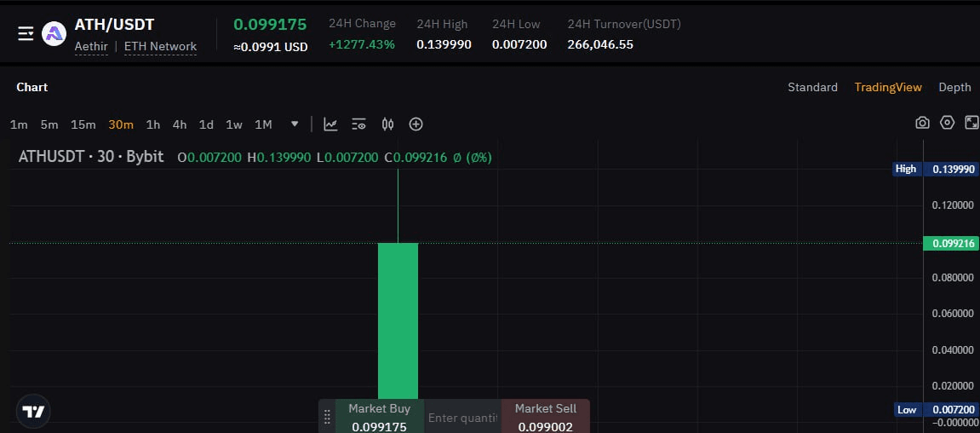Open the Aethir coin info link
Image resolution: width=980 pixels, height=433 pixels.
pos(91,46)
